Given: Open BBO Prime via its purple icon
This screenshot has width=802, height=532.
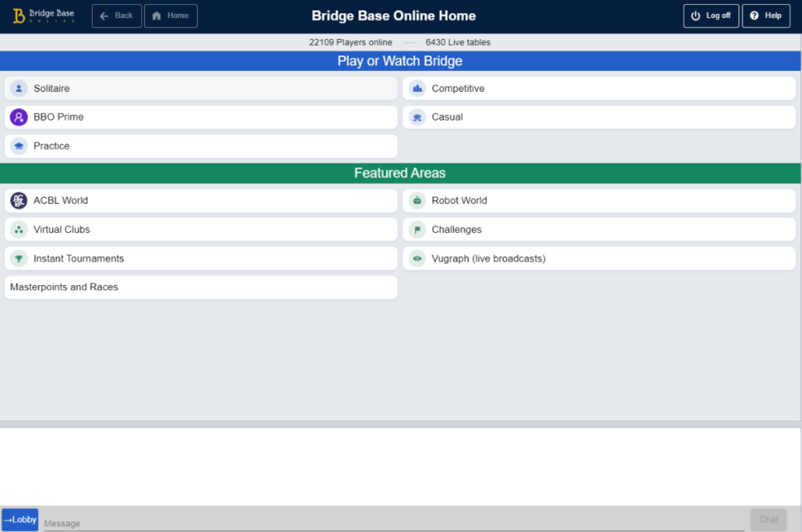Looking at the screenshot, I should coord(18,117).
